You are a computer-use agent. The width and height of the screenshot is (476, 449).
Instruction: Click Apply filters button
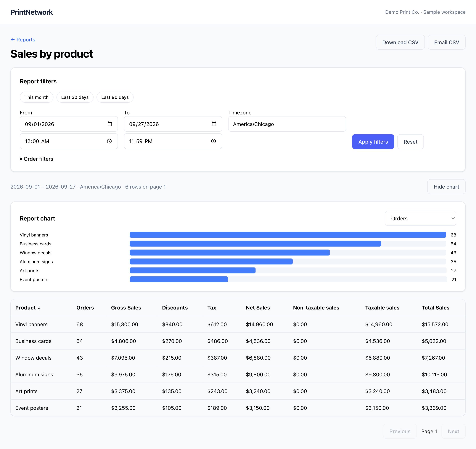(373, 142)
